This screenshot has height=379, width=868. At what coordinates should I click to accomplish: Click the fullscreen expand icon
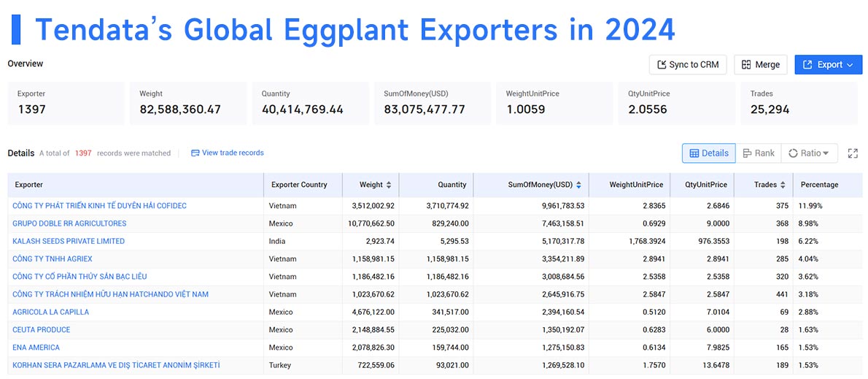tap(853, 153)
